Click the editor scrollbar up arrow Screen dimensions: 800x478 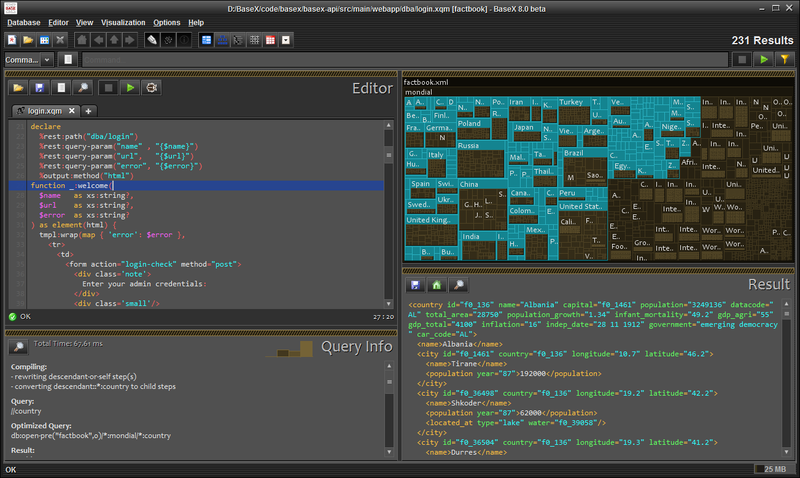tap(389, 125)
